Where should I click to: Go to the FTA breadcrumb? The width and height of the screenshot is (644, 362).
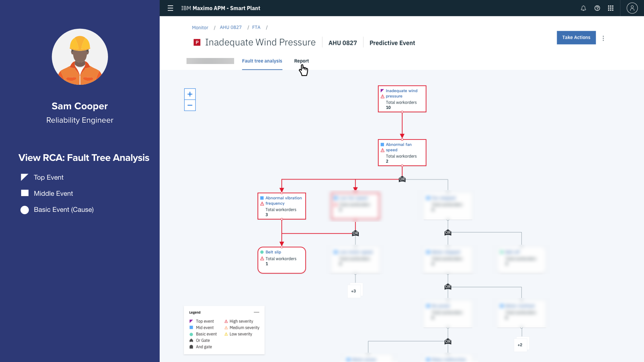pos(256,27)
